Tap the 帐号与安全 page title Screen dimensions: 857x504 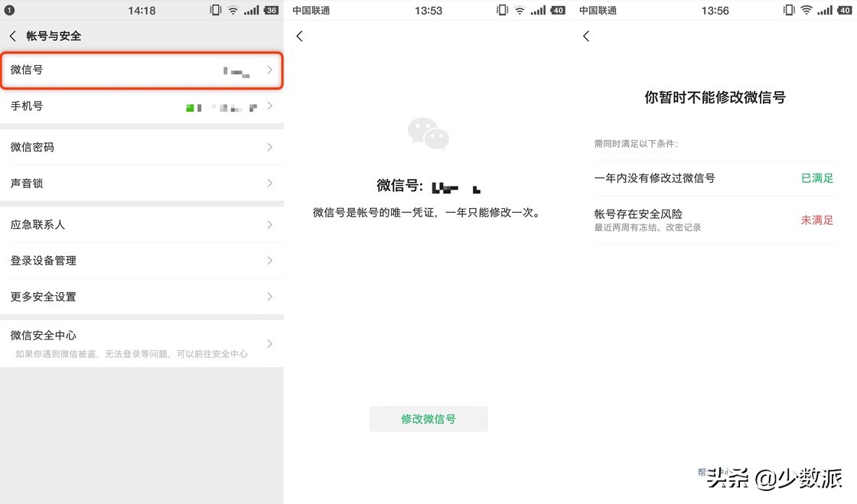tap(54, 36)
